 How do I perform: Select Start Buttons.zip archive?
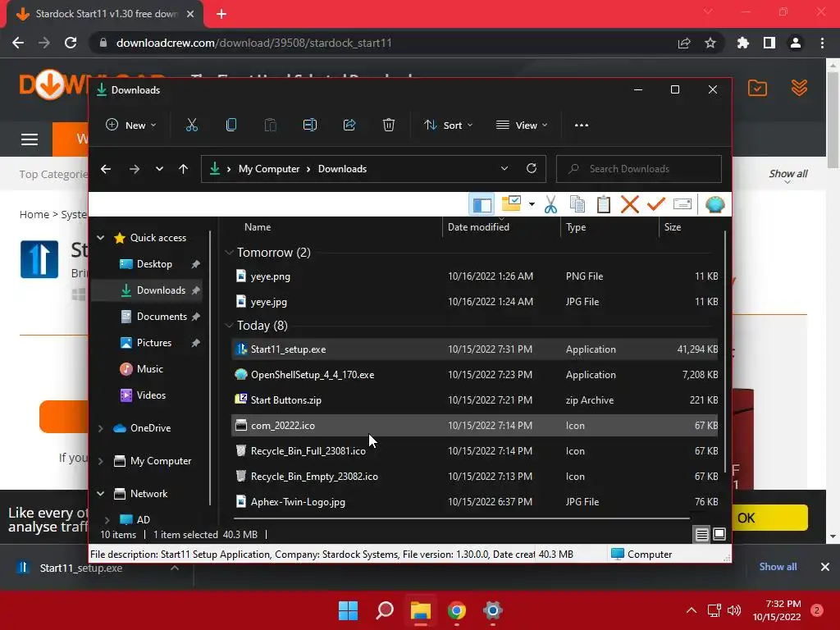pos(475,400)
